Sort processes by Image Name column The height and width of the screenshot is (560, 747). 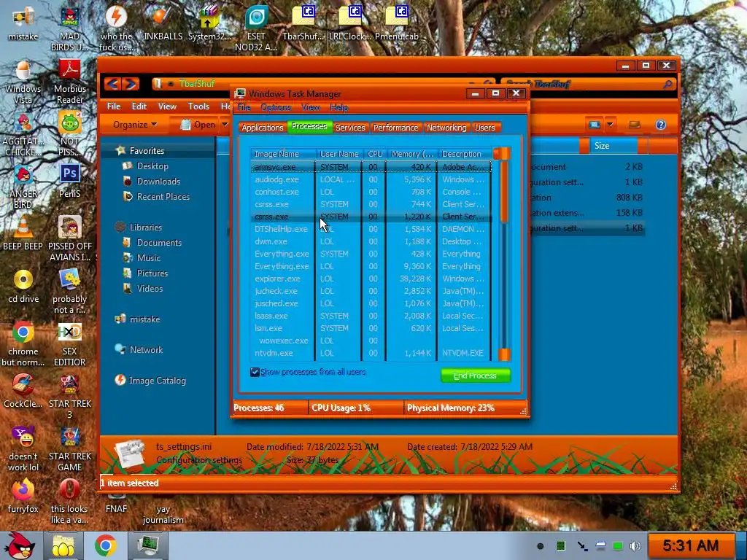(284, 154)
